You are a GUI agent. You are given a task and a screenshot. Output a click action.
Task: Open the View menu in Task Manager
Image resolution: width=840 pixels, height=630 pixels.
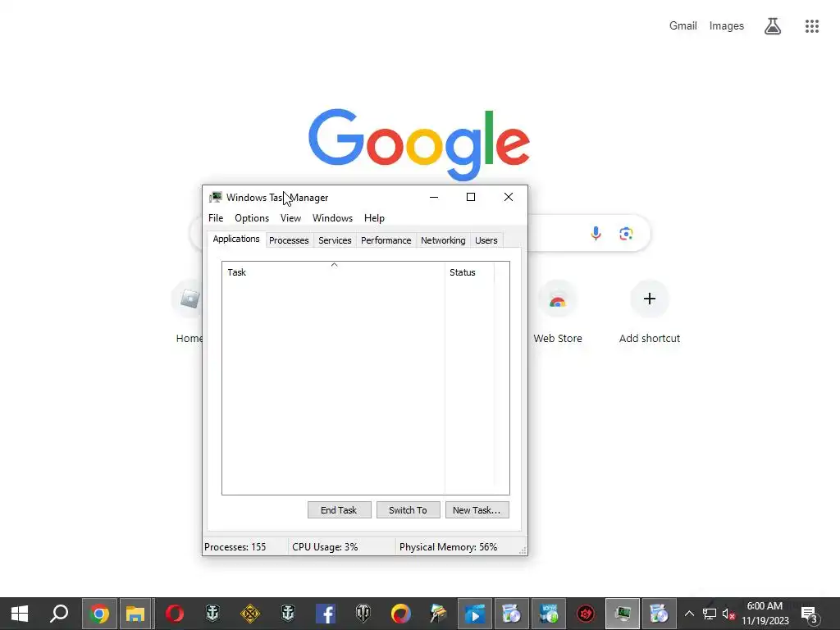(291, 218)
